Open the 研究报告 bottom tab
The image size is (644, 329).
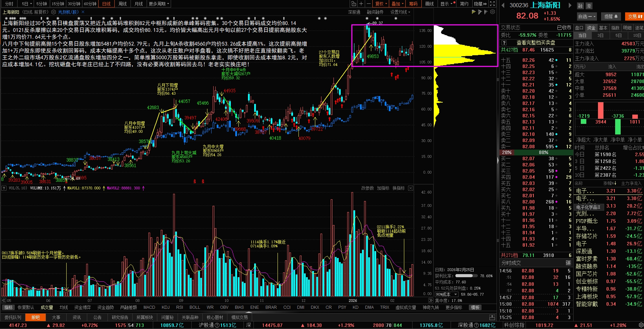tap(120, 317)
